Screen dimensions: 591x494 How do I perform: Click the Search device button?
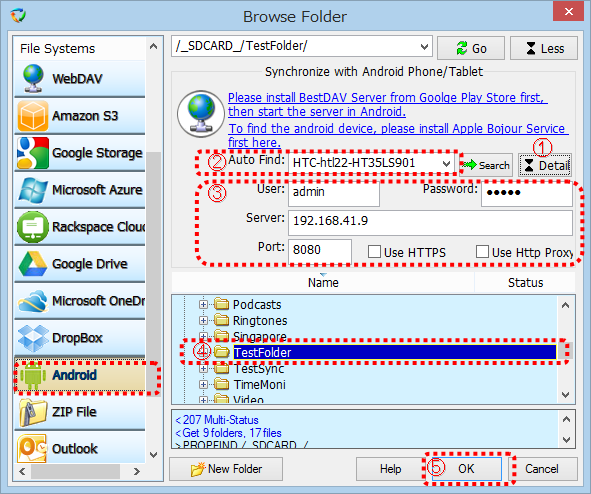pos(486,165)
